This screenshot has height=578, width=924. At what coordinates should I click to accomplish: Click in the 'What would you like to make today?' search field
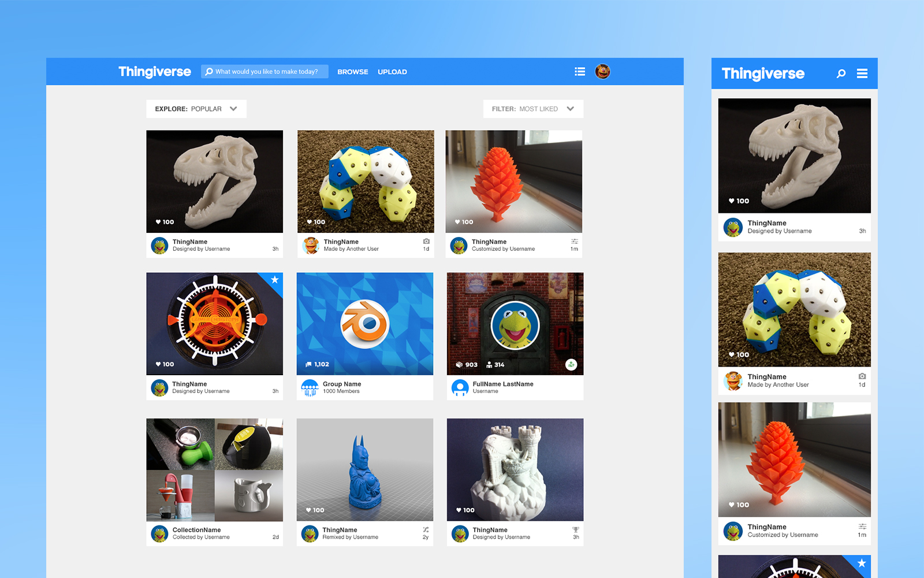264,72
